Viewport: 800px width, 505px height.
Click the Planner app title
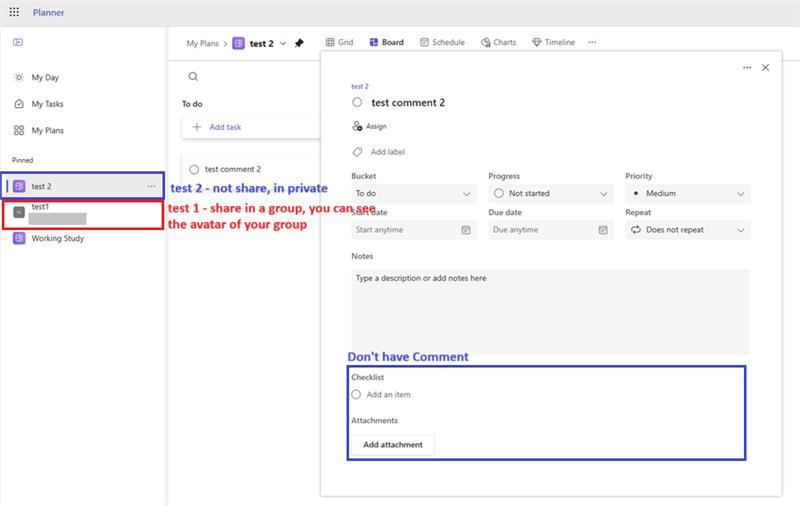(48, 12)
